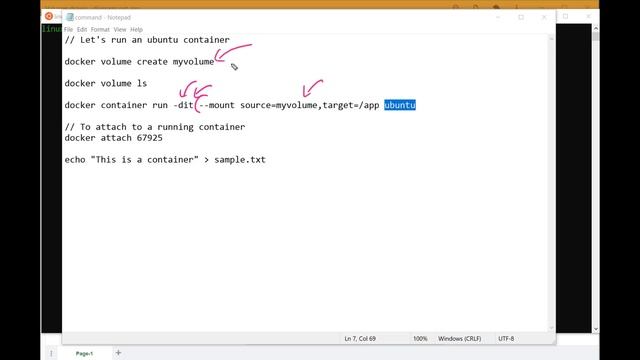
Task: Click 'source=myvolume,target=/app' text
Action: coord(309,105)
